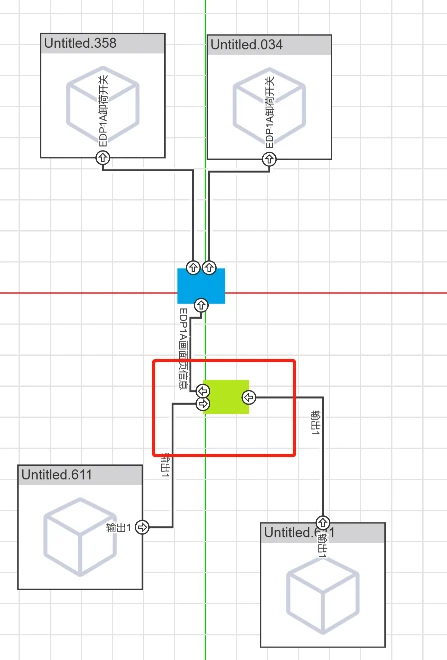Click the blue node's bottom arrow port

coord(201,305)
